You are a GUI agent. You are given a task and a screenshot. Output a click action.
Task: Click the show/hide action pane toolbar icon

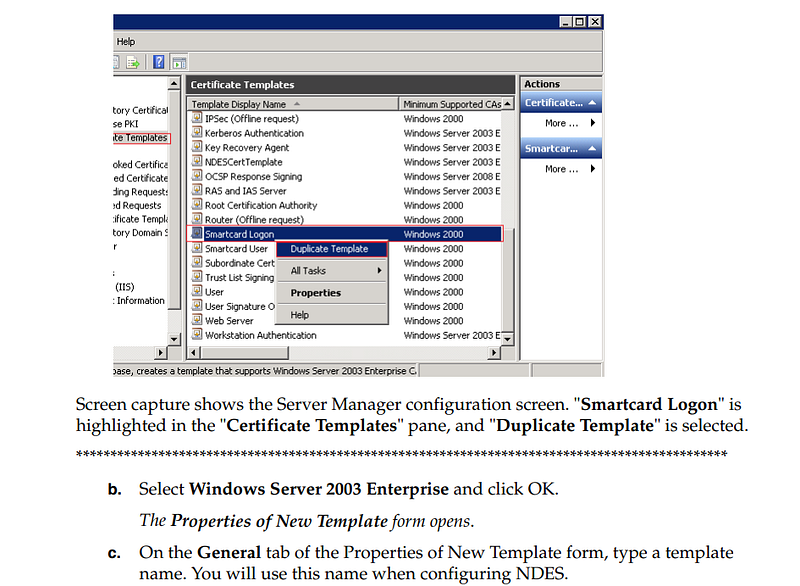click(x=180, y=63)
